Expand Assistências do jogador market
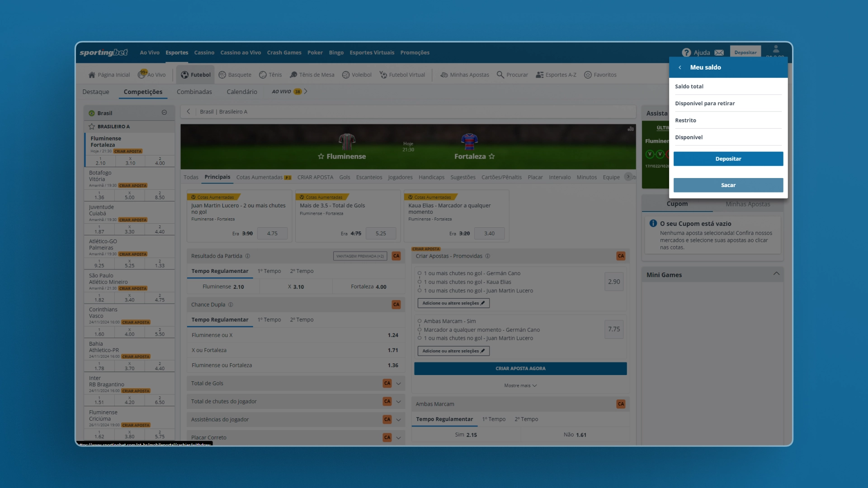Viewport: 868px width, 488px height. pyautogui.click(x=398, y=420)
